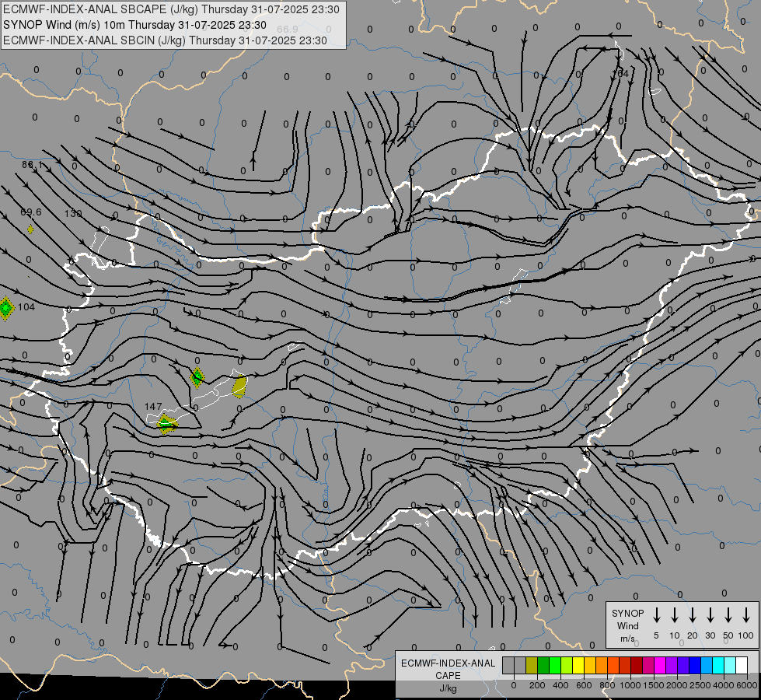Viewport: 761px width, 700px height.
Task: Click the 400 tick label in CAPE legend
Action: pos(560,685)
